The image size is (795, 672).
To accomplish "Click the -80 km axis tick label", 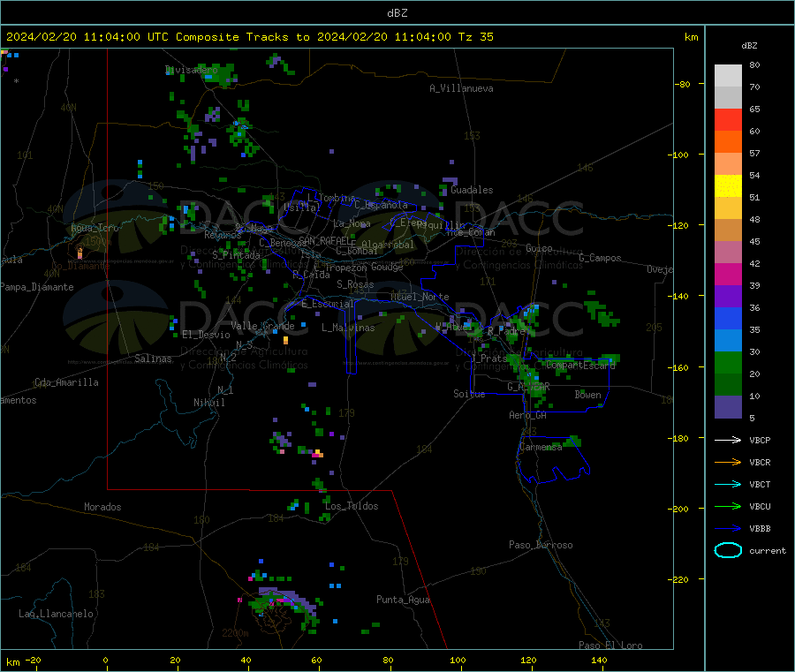I will point(681,84).
